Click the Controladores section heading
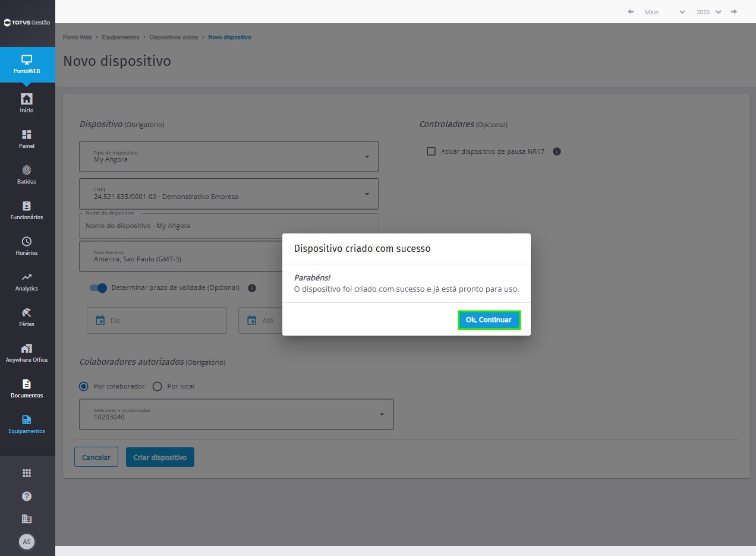The width and height of the screenshot is (756, 556). tap(447, 124)
